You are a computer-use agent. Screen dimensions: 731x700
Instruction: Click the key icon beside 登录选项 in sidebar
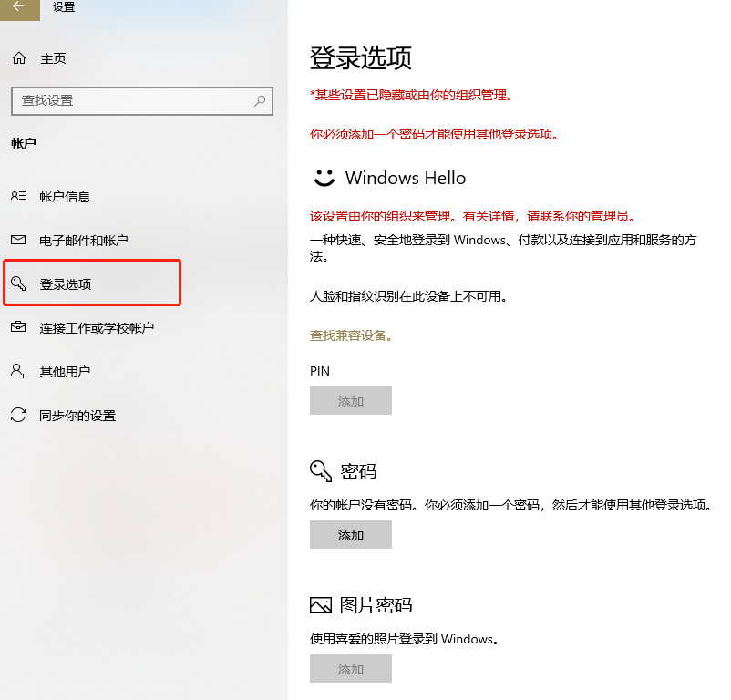coord(18,284)
